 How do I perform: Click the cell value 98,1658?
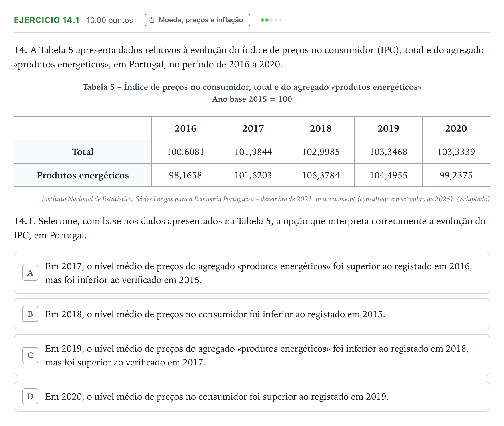click(185, 175)
